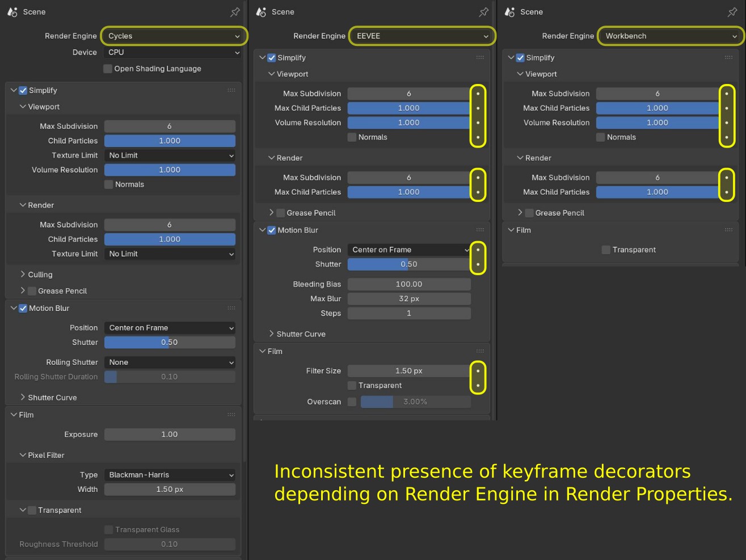This screenshot has width=746, height=560.
Task: Uncheck Simplify in the Cycles panel
Action: click(x=23, y=90)
